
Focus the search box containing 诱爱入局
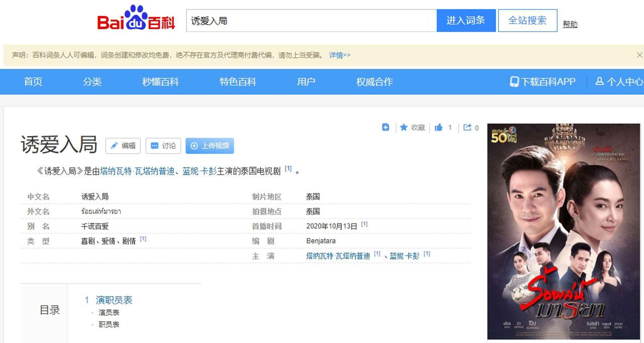(311, 21)
